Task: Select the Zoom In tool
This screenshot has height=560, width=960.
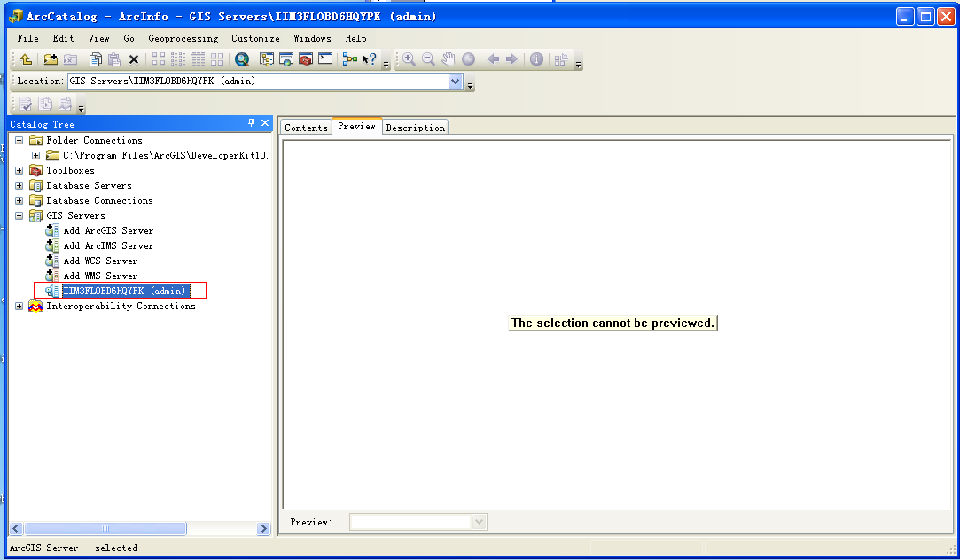Action: pos(409,59)
